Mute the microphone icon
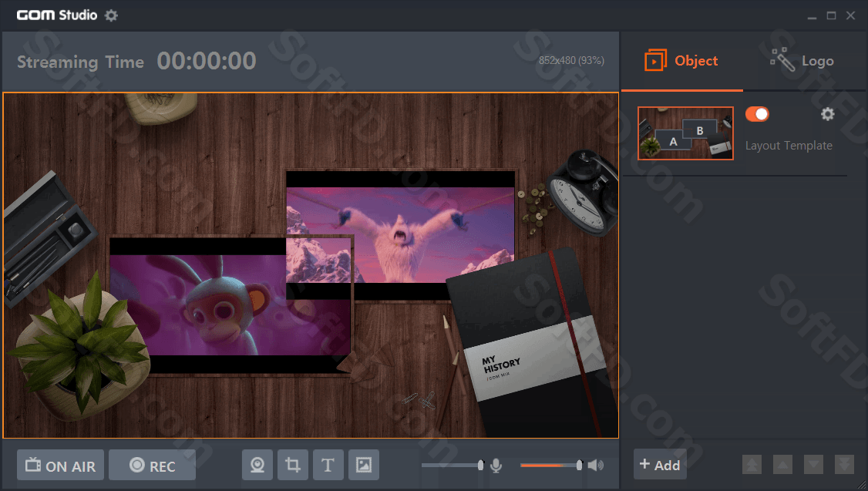This screenshot has width=868, height=491. tap(496, 466)
